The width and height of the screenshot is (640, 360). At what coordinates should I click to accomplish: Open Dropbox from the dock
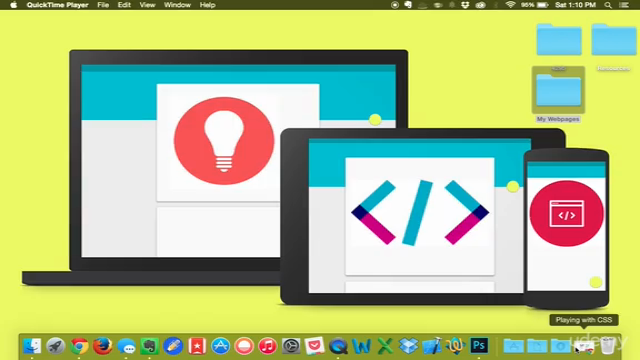tap(408, 346)
